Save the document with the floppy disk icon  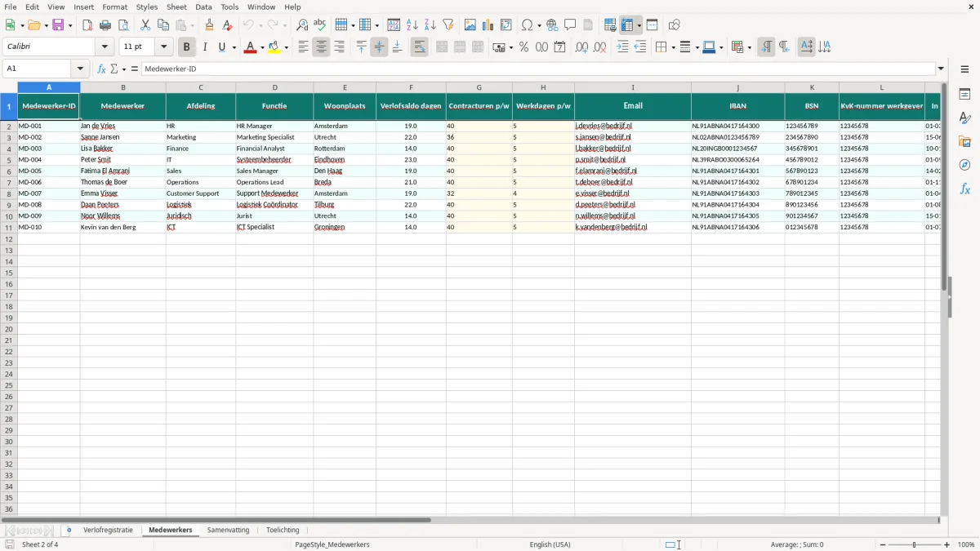[57, 25]
